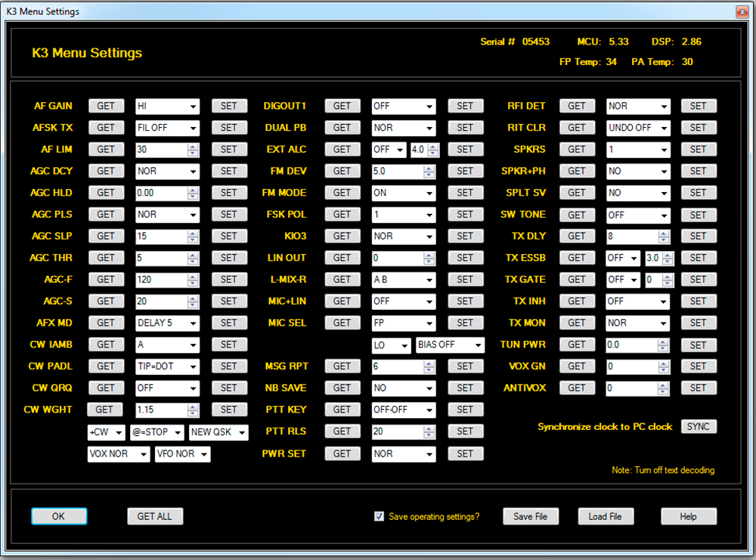Viewport: 756px width, 560px height.
Task: Open the +CW dropdown
Action: tap(106, 432)
